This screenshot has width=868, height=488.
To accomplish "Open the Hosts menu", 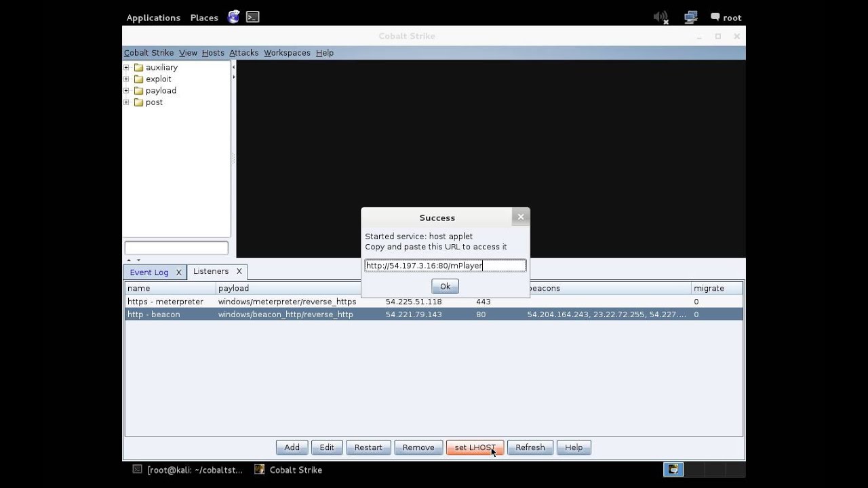I will 213,53.
